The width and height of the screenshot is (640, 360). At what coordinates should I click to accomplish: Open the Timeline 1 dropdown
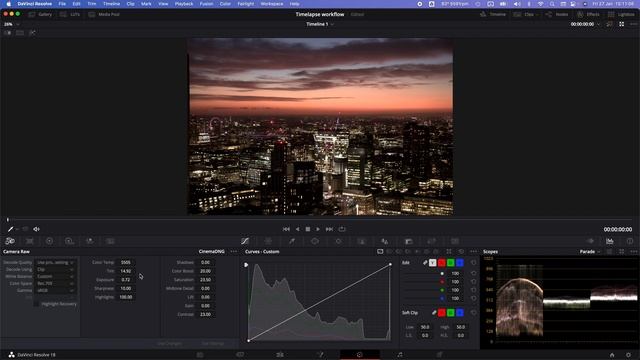pyautogui.click(x=320, y=24)
